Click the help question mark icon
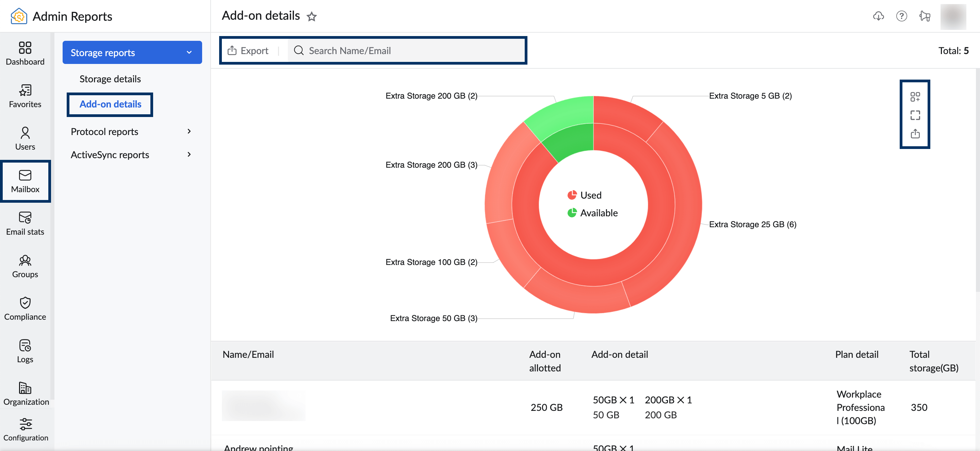980x451 pixels. (x=902, y=16)
